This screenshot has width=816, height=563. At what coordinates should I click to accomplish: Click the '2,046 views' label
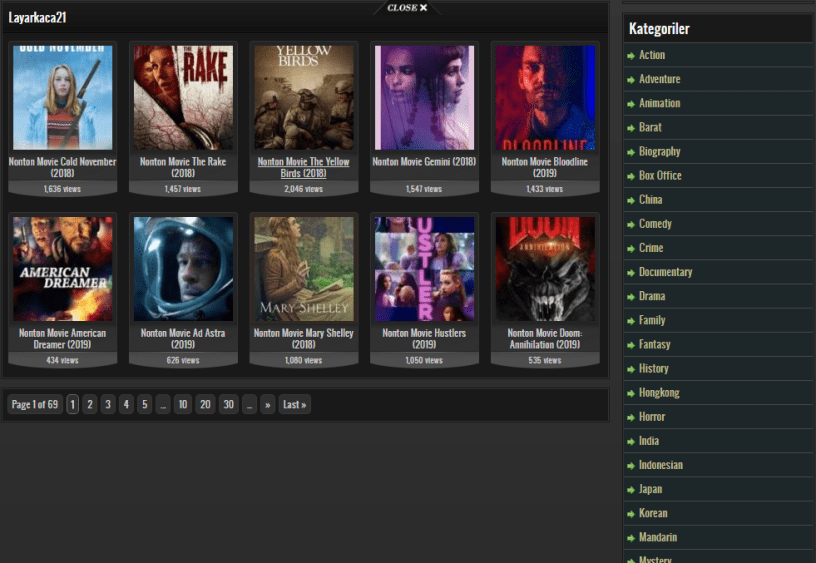pyautogui.click(x=303, y=189)
